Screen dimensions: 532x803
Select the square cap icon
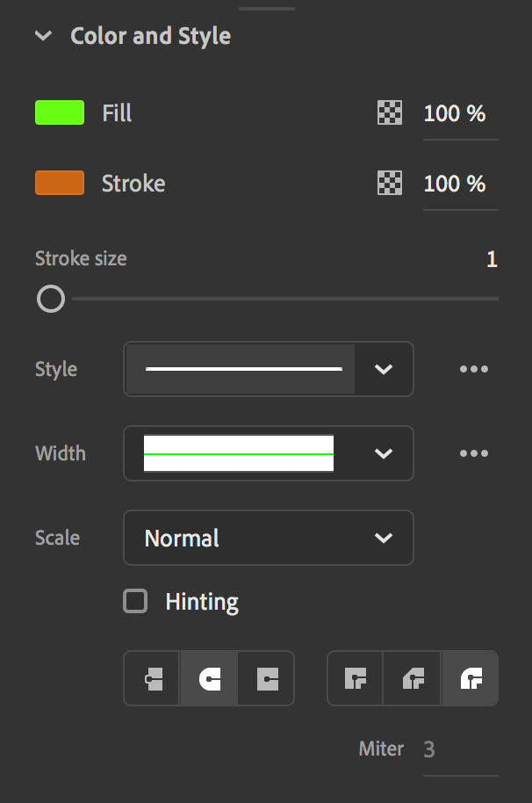[267, 679]
